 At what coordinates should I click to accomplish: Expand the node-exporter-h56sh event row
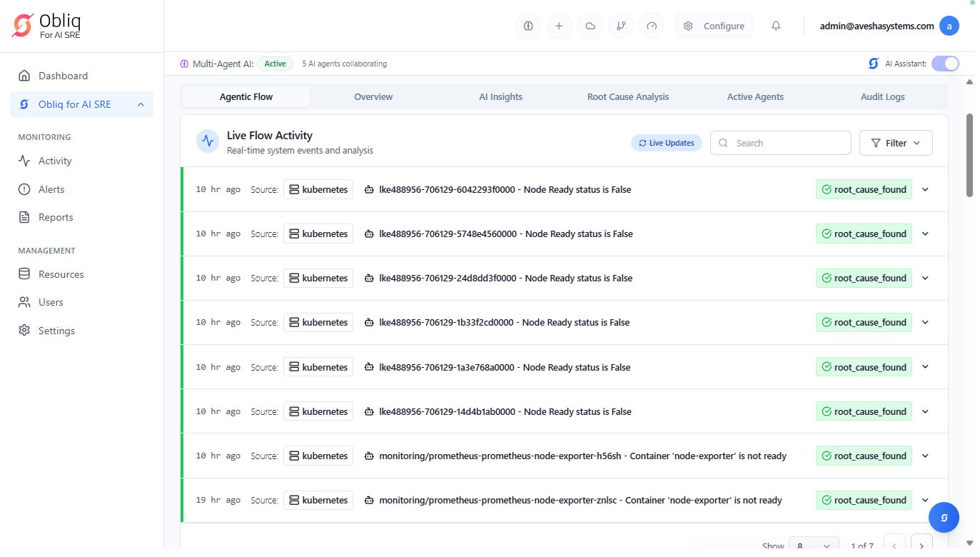click(925, 456)
